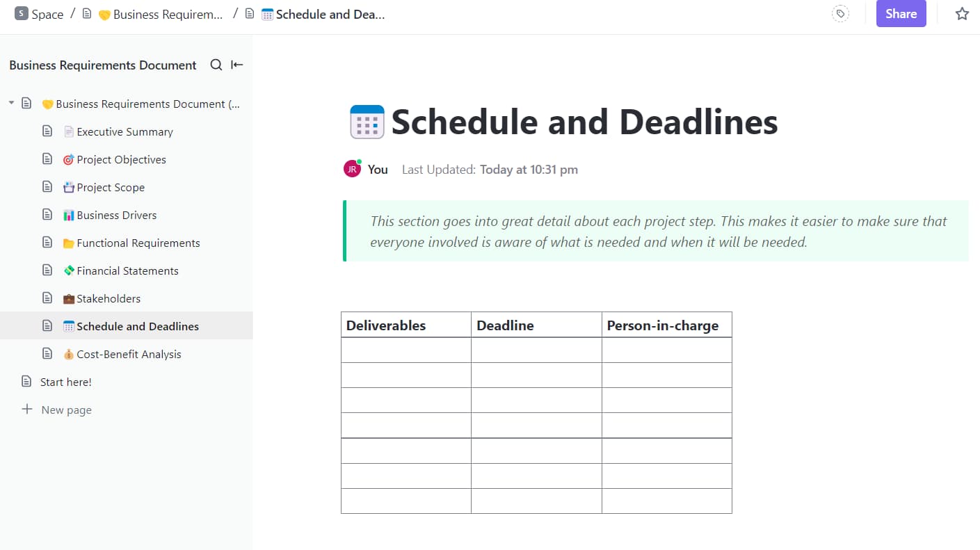
Task: Collapse the sidebar using the arrow icon
Action: pyautogui.click(x=236, y=65)
